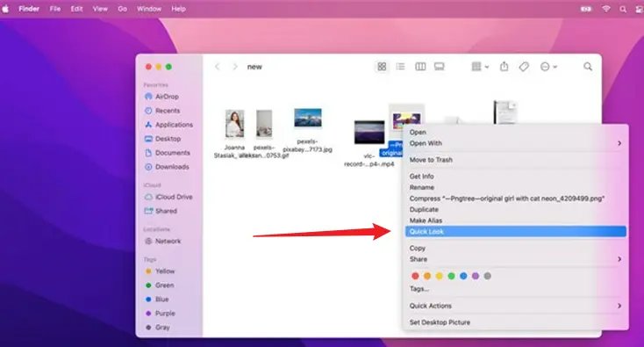
Task: Open the Help menu
Action: 178,9
